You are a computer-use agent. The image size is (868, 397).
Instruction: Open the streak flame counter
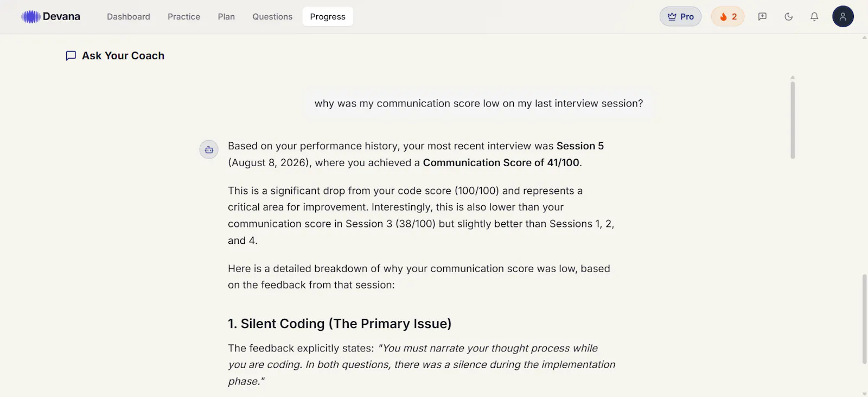727,17
